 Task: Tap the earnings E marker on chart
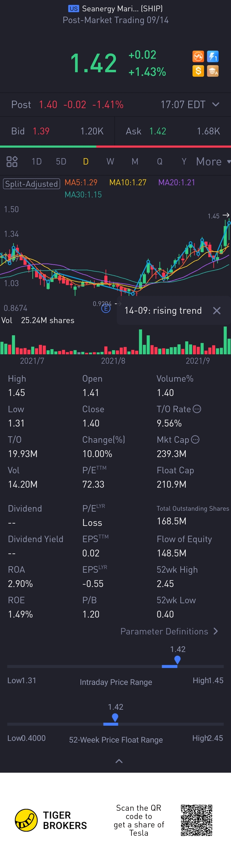tap(106, 308)
